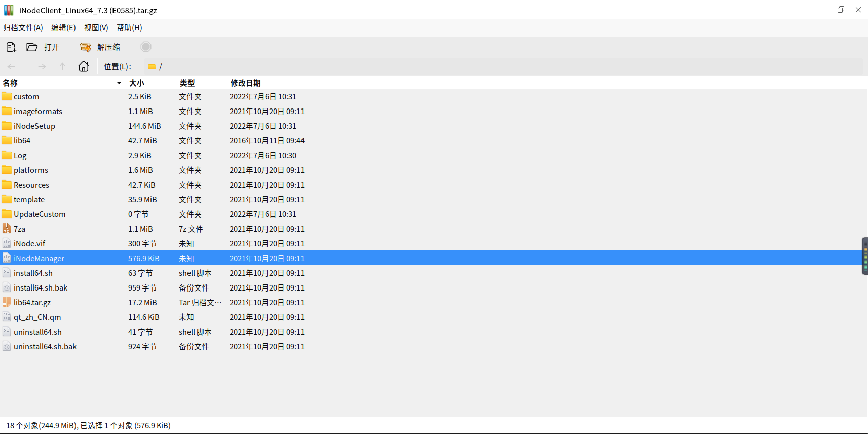Select the template folder name
Viewport: 868px width, 434px height.
(x=29, y=199)
